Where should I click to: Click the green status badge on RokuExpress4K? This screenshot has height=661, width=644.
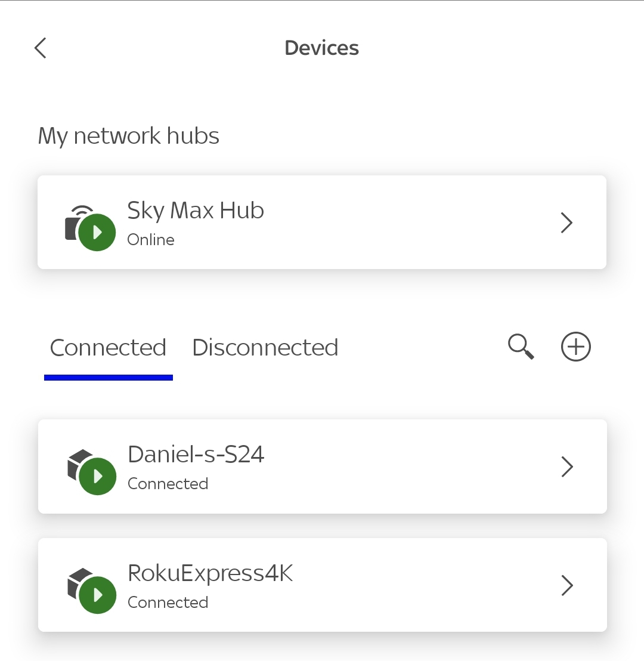(97, 595)
